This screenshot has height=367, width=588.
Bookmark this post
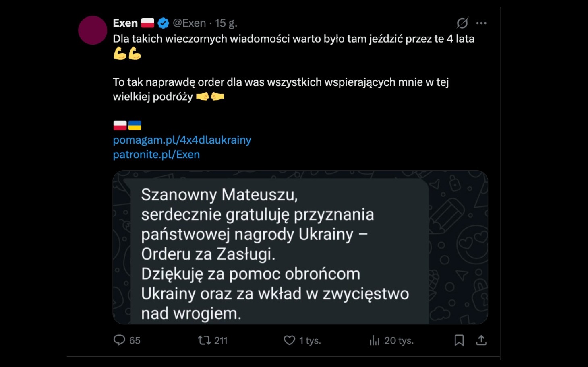tap(459, 340)
